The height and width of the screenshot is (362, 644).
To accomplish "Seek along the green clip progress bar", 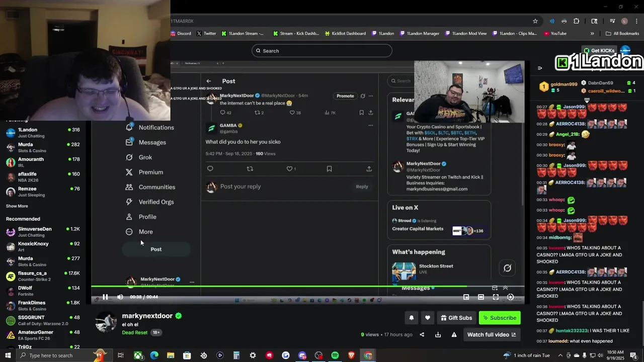I will [307, 287].
